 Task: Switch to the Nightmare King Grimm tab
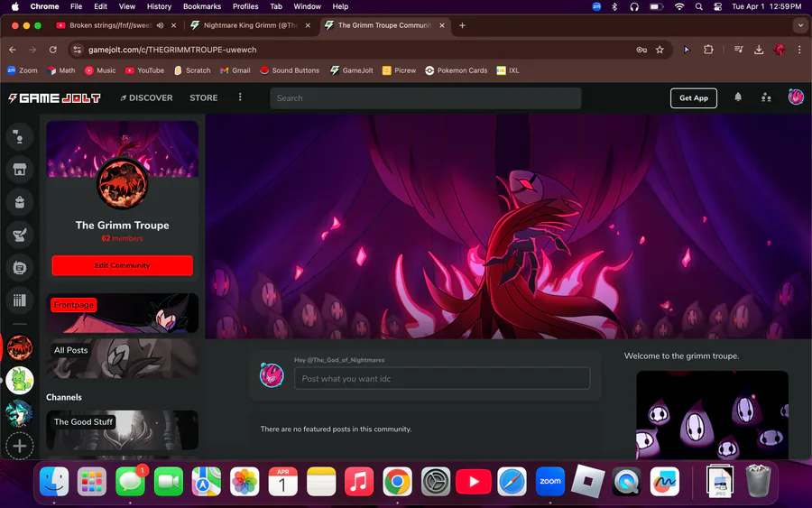[251, 25]
